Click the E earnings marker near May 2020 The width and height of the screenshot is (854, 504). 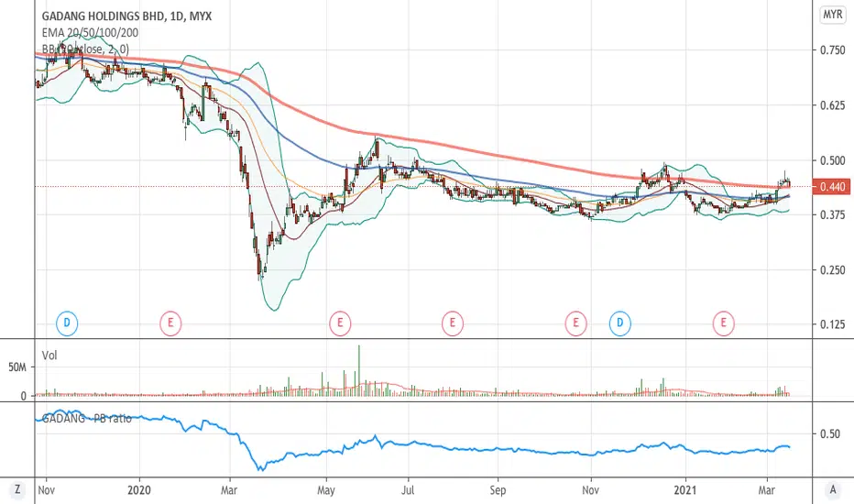point(340,323)
